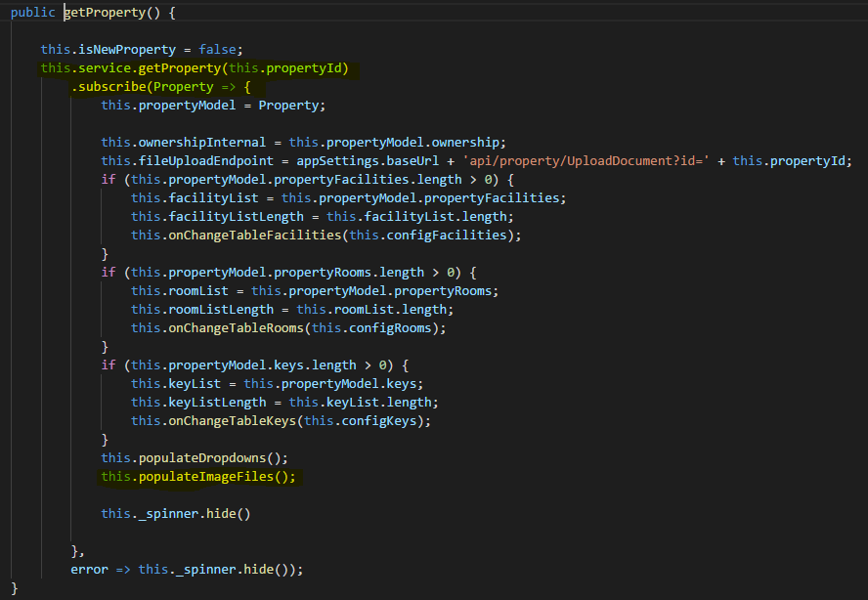Click 'this.onChangeTableKeys(this.configKeys);' call
Screen dimensions: 868x600
[x=281, y=421]
